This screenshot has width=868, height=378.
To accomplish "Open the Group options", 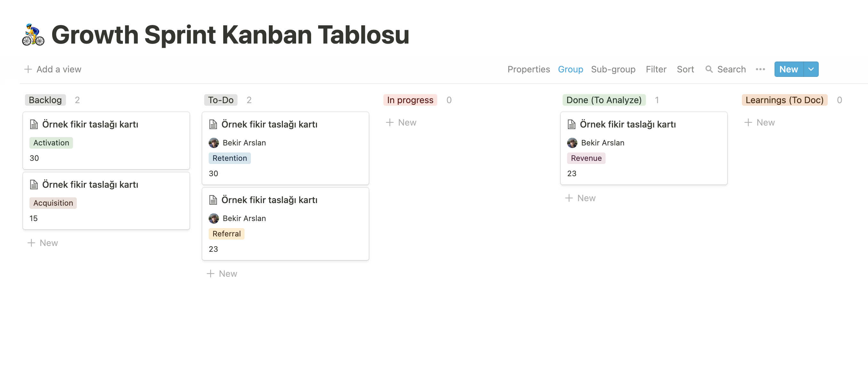I will coord(570,69).
